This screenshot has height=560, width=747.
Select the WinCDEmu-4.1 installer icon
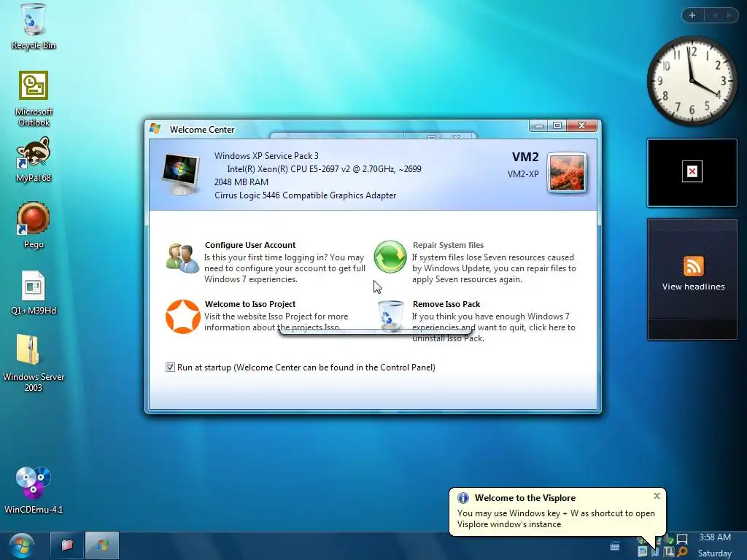34,490
